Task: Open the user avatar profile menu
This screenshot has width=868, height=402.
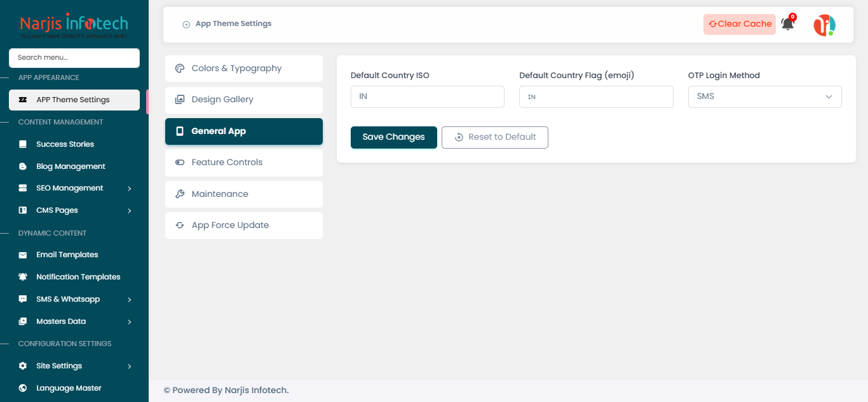Action: point(824,25)
